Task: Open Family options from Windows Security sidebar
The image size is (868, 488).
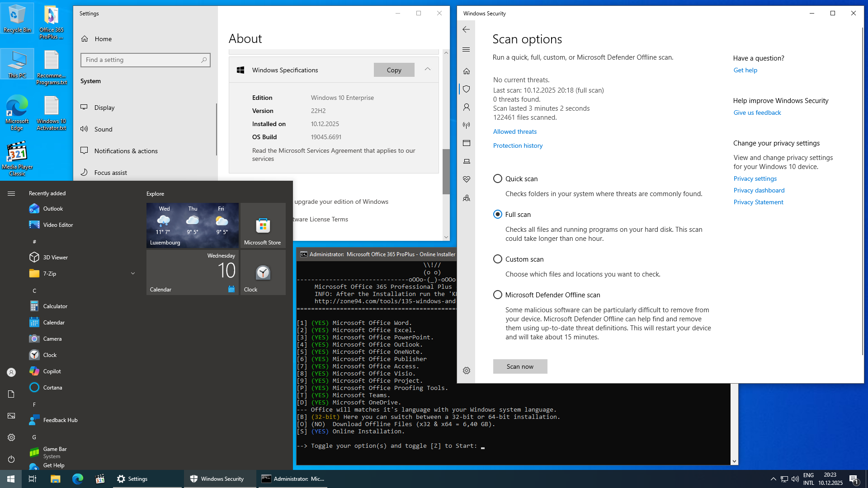Action: (467, 198)
